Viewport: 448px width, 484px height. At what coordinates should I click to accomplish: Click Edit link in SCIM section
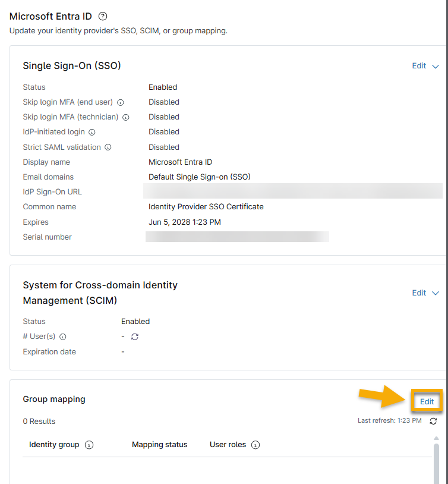(419, 293)
